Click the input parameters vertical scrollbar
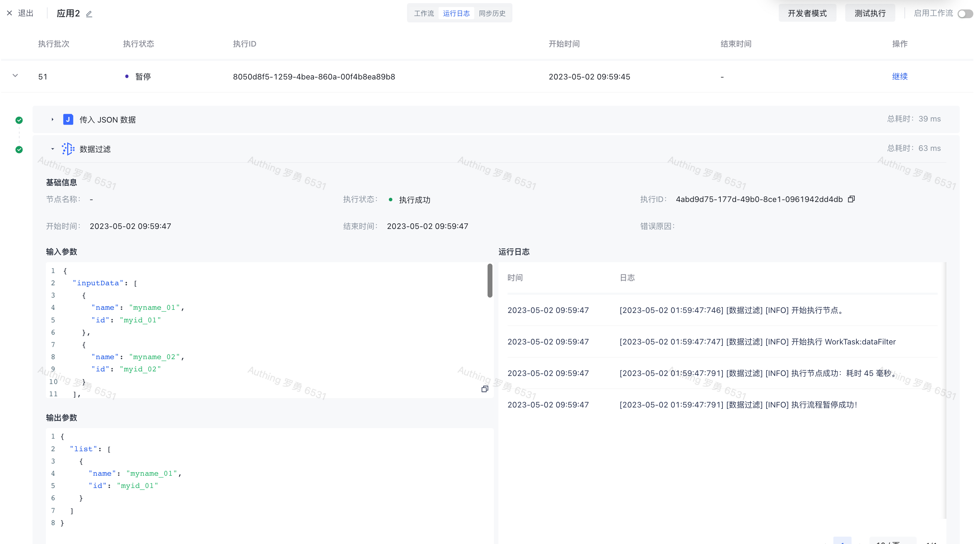 coord(490,281)
